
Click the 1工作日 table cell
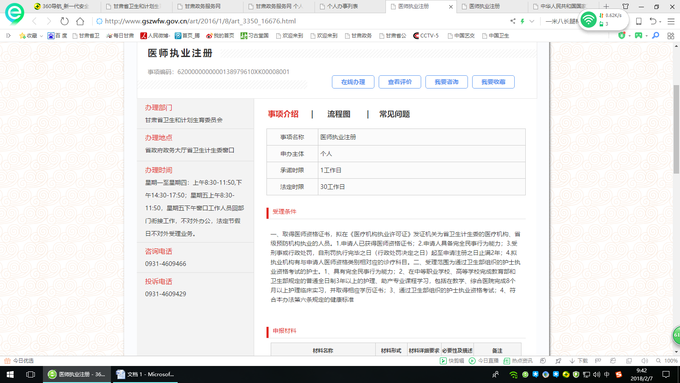pyautogui.click(x=422, y=170)
